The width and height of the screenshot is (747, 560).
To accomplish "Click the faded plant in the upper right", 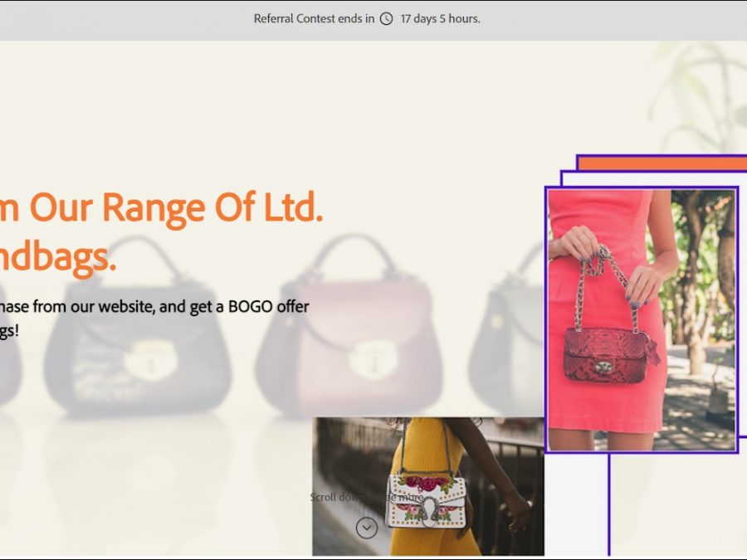I will pyautogui.click(x=697, y=91).
